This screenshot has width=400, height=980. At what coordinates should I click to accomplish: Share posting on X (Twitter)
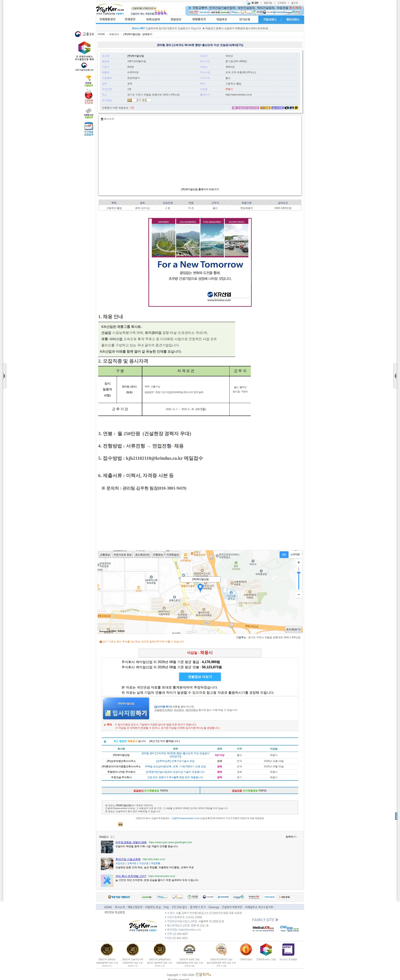(x=287, y=108)
